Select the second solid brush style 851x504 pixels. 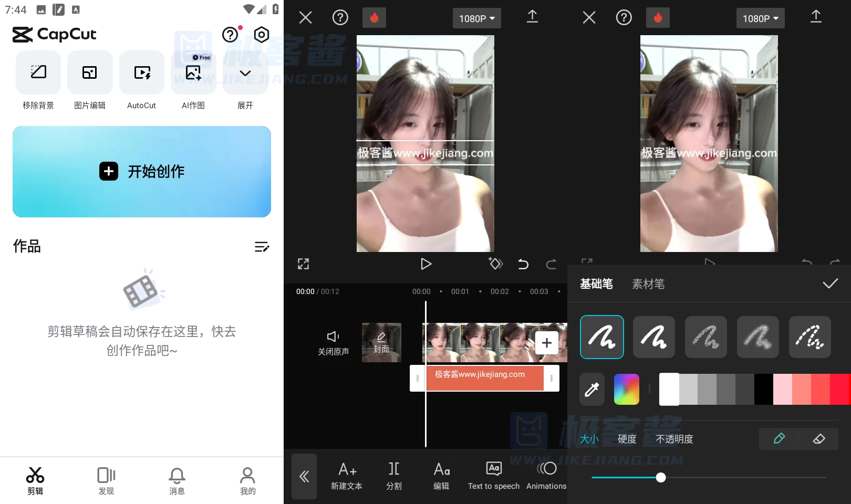[x=654, y=337]
